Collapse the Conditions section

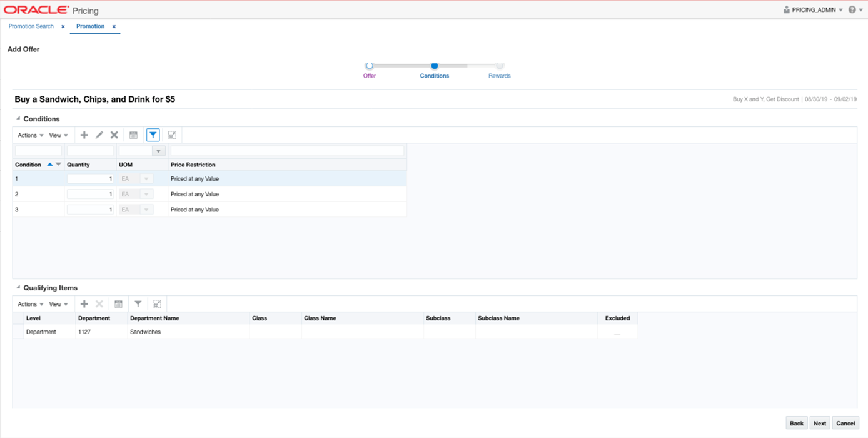point(18,118)
